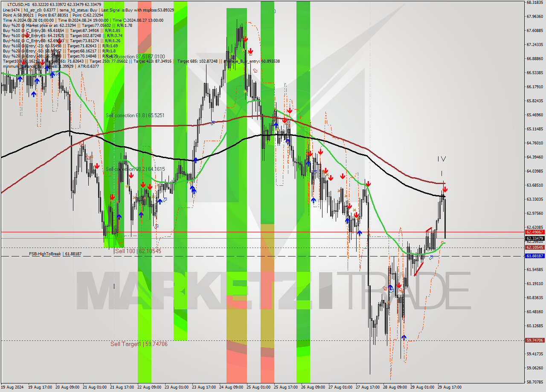Select the 'Sell correction 61.8 | 65.5251' label
The height and width of the screenshot is (392, 546).
[x=135, y=115]
